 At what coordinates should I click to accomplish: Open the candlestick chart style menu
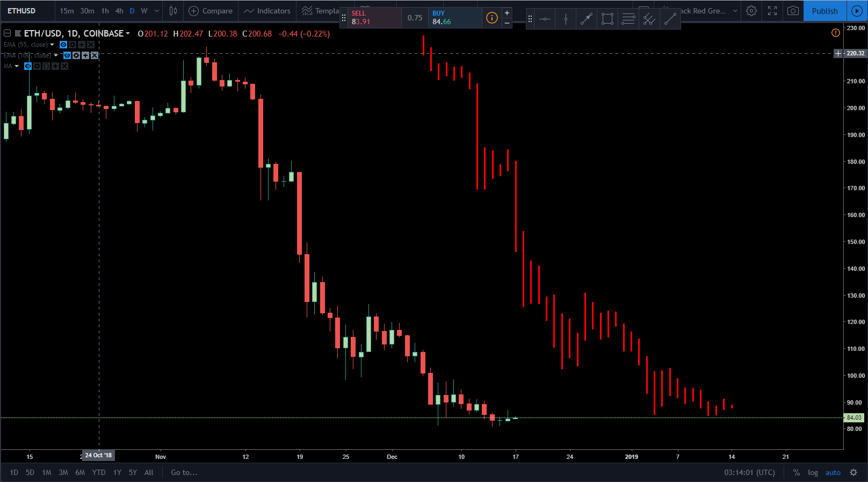click(x=173, y=11)
